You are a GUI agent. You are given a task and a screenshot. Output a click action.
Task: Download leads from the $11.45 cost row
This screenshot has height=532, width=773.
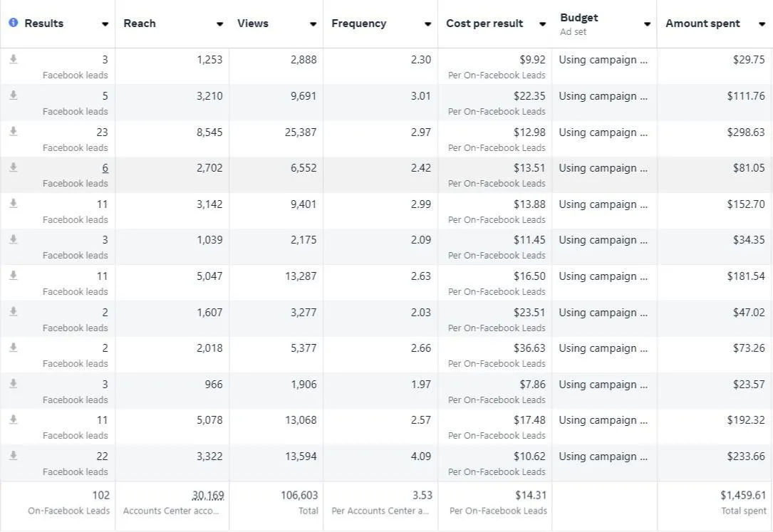pos(13,239)
